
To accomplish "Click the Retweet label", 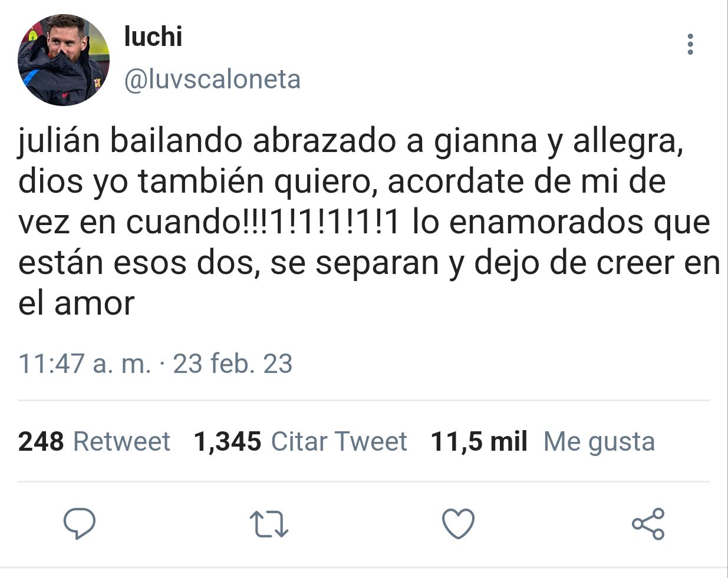I will point(121,441).
